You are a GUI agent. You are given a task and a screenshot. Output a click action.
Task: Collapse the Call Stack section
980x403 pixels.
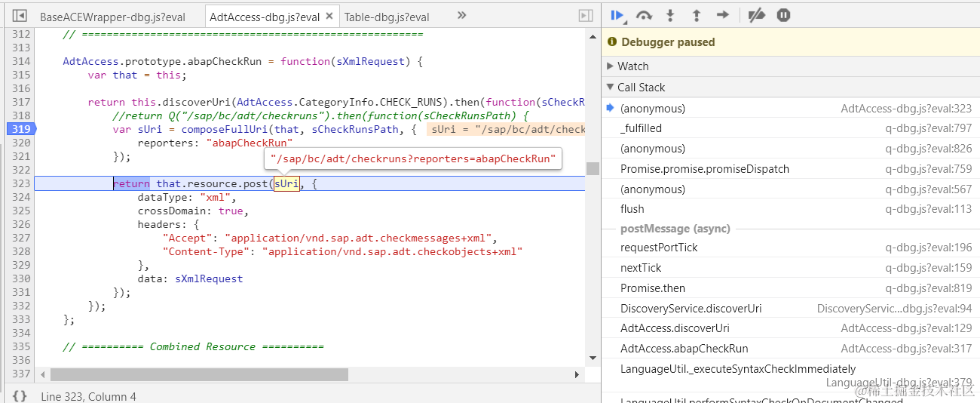(791, 87)
